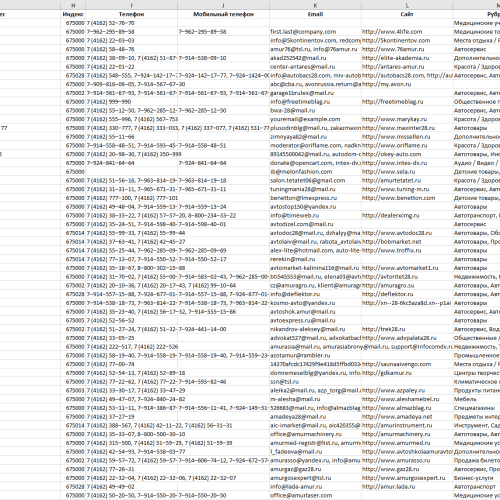Screen dimensions: 500x500
Task: Select email cell 'avtoshok.amur@mail.ru'
Action: (315, 312)
